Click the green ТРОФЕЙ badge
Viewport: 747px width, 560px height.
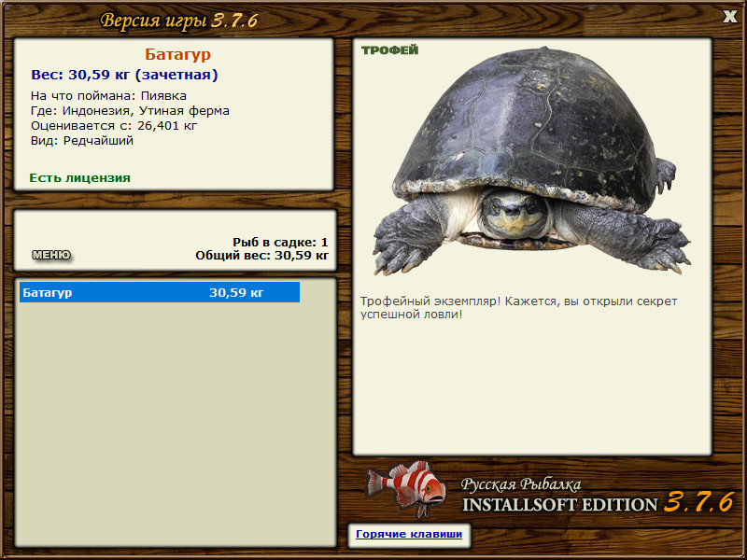(x=389, y=50)
